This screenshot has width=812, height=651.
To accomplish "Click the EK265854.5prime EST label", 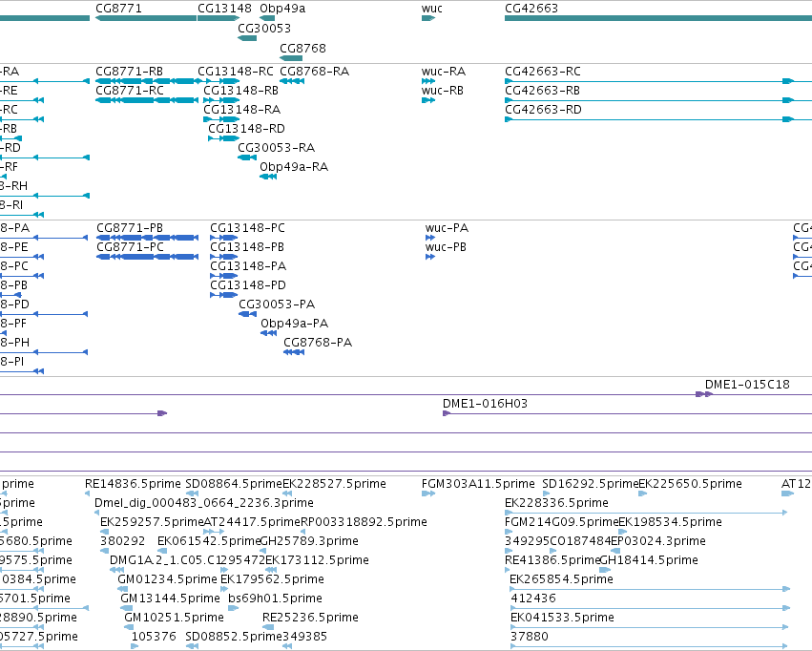I will click(x=561, y=579).
